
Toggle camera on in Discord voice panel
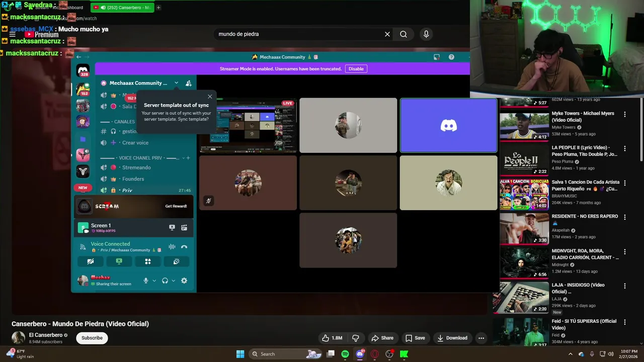click(91, 261)
